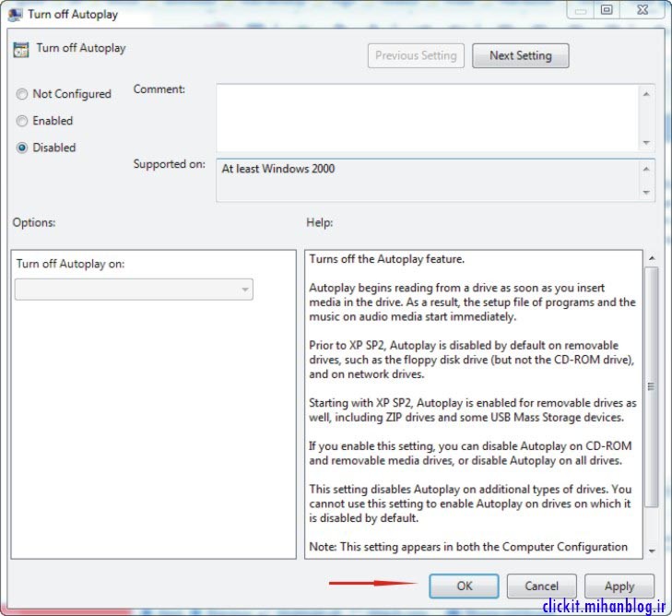Select the Disabled radio button
This screenshot has width=672, height=616.
coord(22,148)
